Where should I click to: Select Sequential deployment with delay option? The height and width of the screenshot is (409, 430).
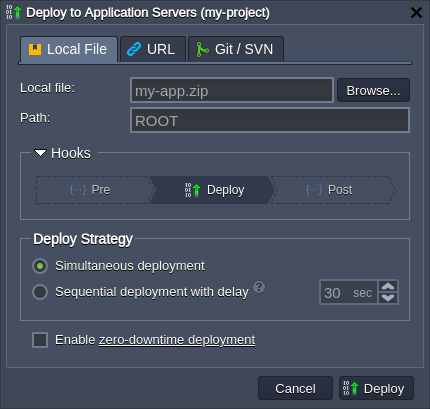pos(40,292)
